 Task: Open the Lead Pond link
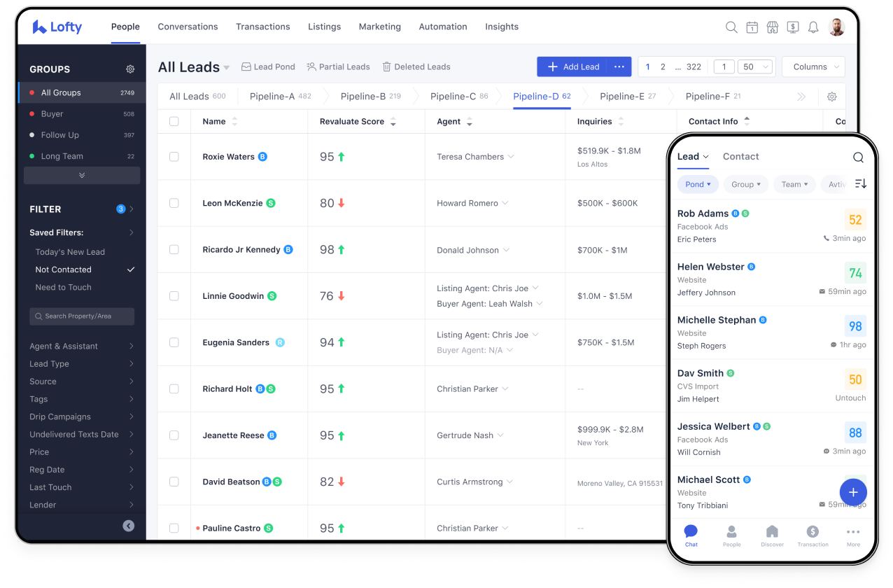point(268,67)
